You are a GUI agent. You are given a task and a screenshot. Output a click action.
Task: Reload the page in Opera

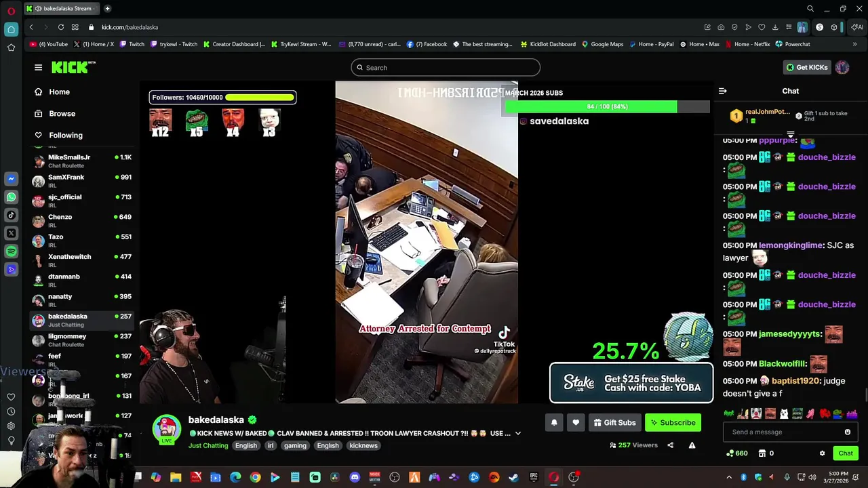point(61,27)
